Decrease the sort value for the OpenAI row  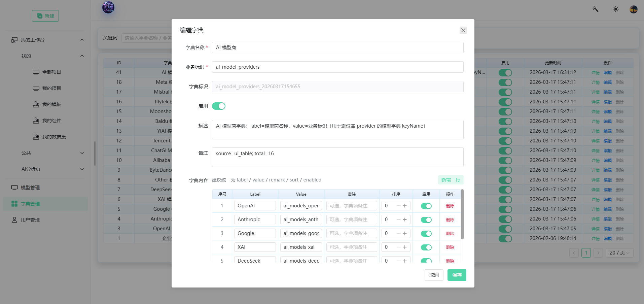click(x=399, y=206)
